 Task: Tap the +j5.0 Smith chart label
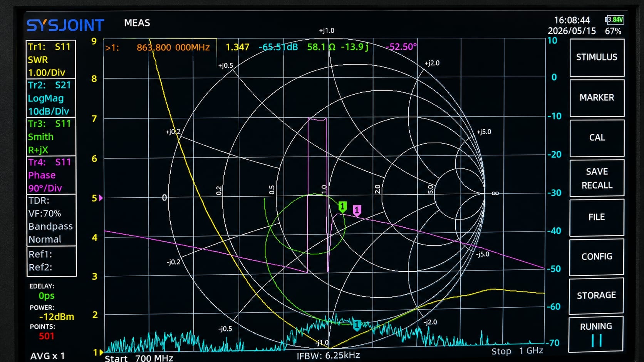tap(484, 132)
